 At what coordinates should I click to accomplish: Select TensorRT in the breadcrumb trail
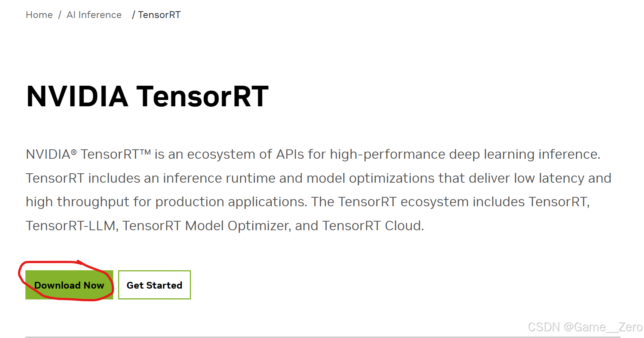point(159,15)
